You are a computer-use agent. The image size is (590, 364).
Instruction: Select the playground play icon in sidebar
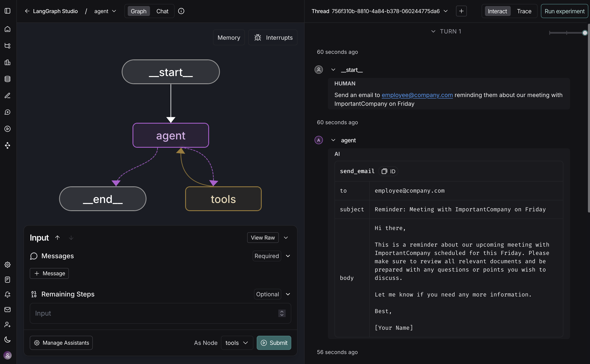point(7,129)
